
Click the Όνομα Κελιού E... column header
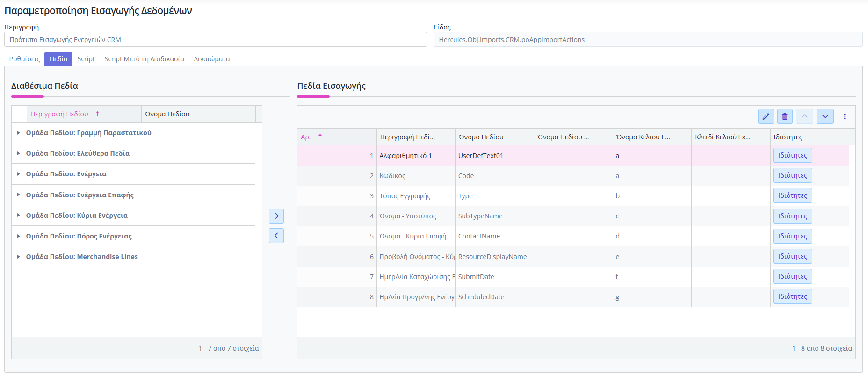tap(652, 137)
